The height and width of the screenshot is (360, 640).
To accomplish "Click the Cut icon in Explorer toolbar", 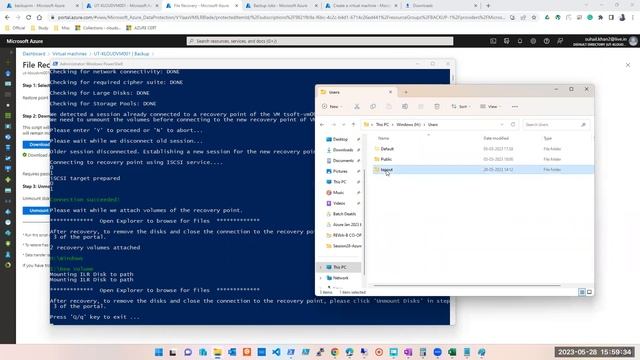I will (x=357, y=107).
